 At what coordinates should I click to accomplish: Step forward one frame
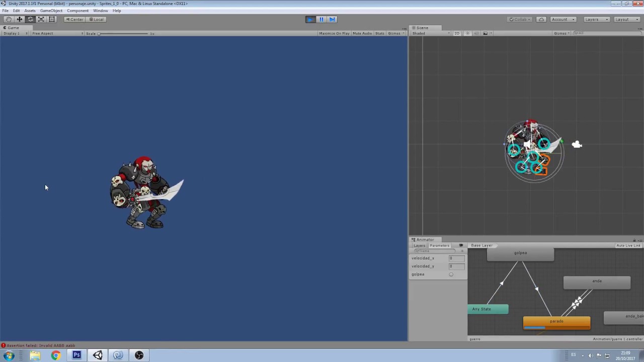pos(332,19)
